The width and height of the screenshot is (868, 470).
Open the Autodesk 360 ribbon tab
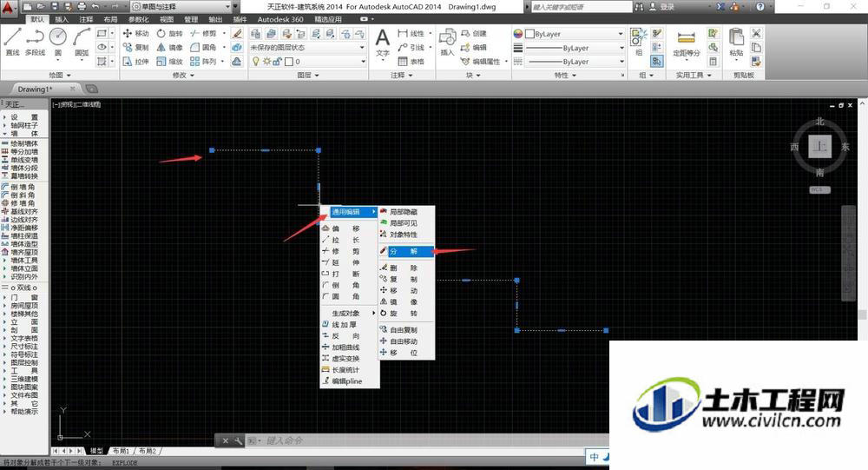pyautogui.click(x=280, y=19)
